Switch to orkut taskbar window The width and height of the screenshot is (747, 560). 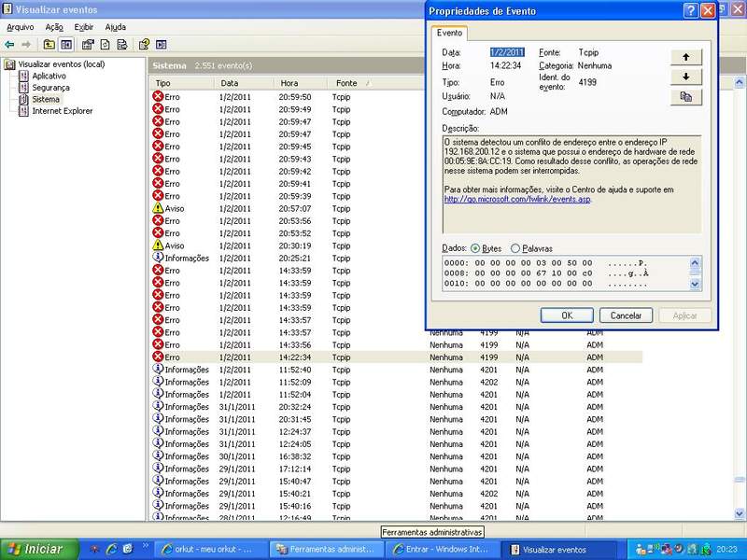pyautogui.click(x=212, y=549)
